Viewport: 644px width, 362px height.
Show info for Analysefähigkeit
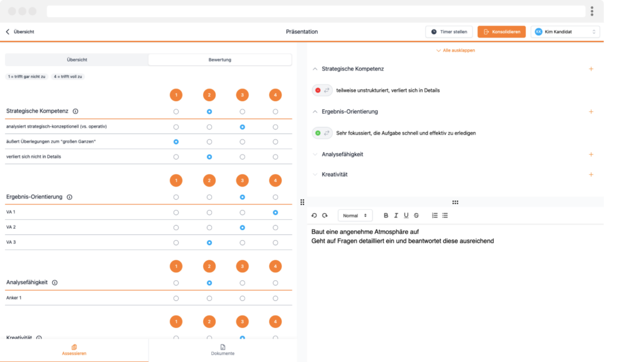point(55,282)
